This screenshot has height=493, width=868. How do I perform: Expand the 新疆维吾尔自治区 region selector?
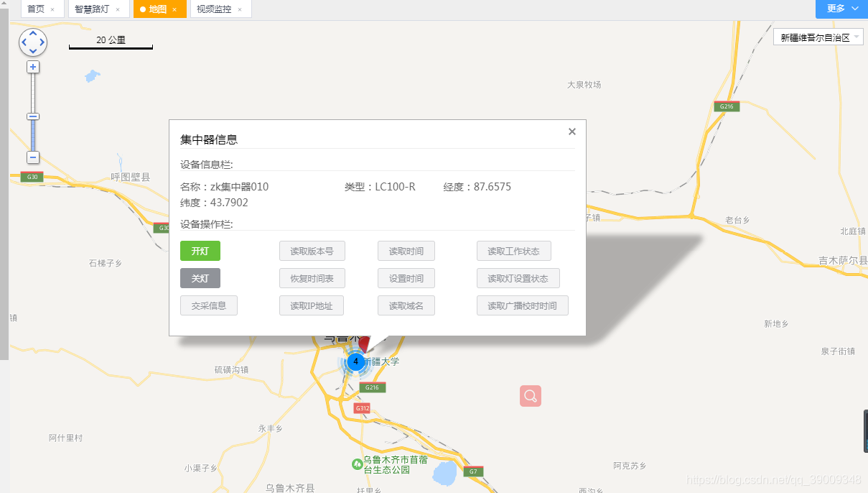(x=818, y=37)
